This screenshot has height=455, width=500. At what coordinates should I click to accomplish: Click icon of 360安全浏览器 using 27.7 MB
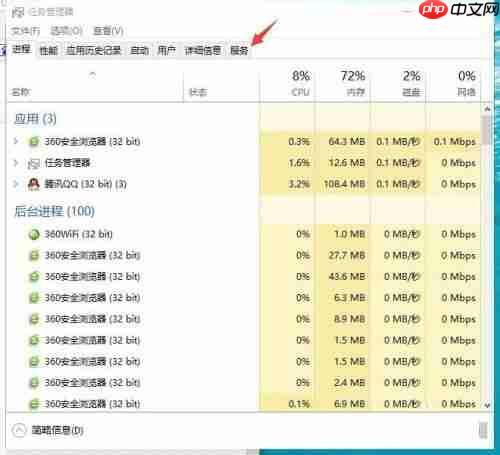[x=34, y=256]
